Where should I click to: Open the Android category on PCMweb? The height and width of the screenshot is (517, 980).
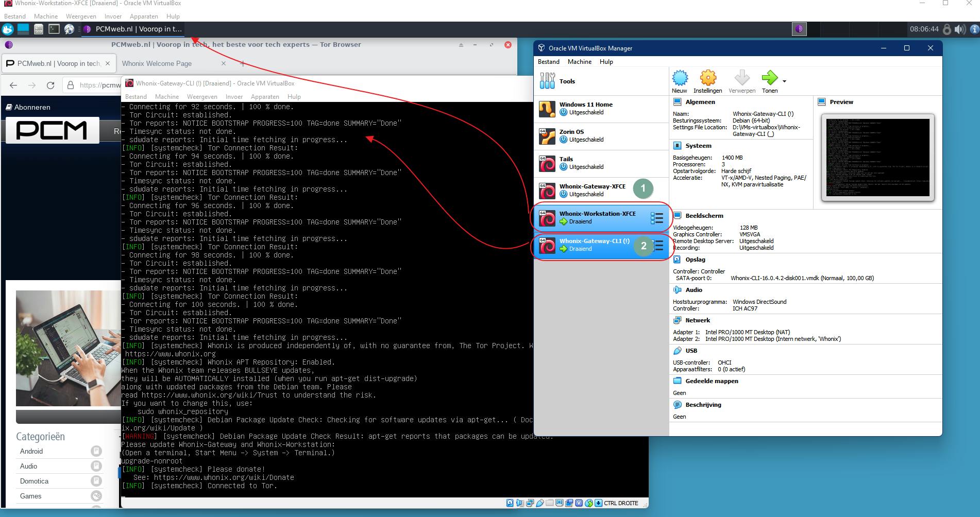tap(31, 451)
